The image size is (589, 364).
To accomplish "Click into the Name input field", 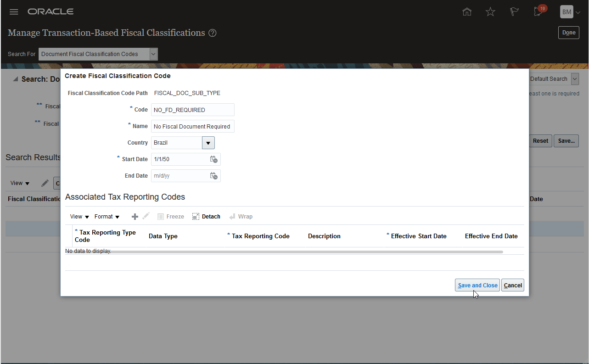I will click(x=192, y=126).
